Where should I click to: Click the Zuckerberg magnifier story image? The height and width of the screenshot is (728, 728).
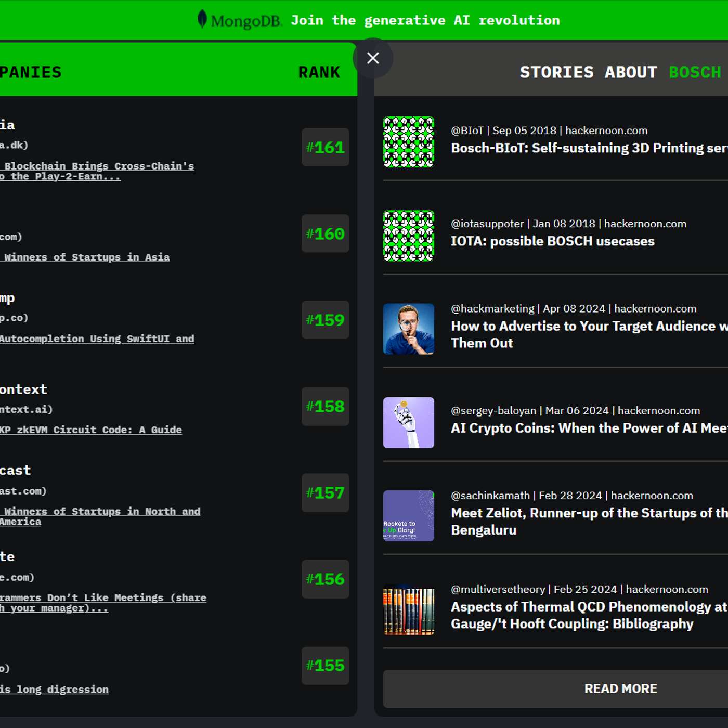(x=408, y=329)
